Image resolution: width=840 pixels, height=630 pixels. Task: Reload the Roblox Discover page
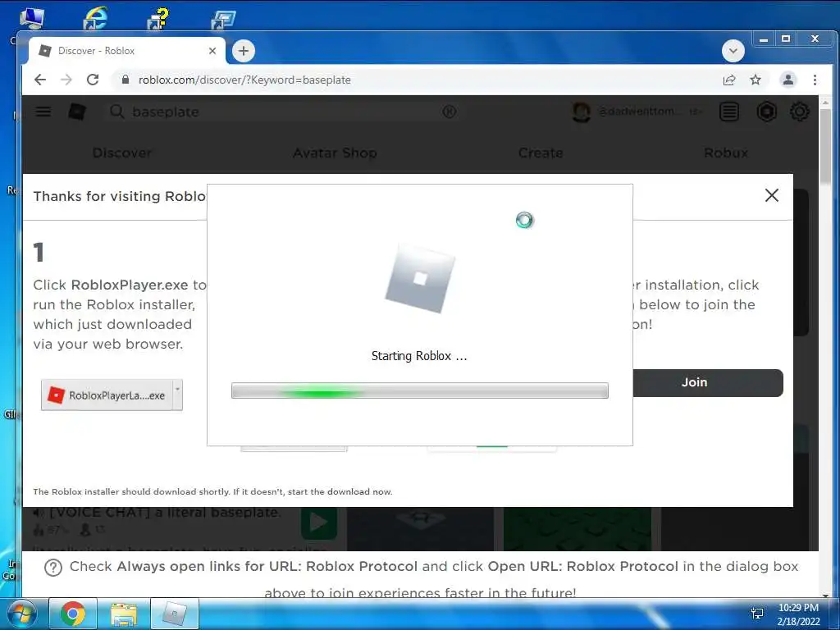tap(93, 80)
